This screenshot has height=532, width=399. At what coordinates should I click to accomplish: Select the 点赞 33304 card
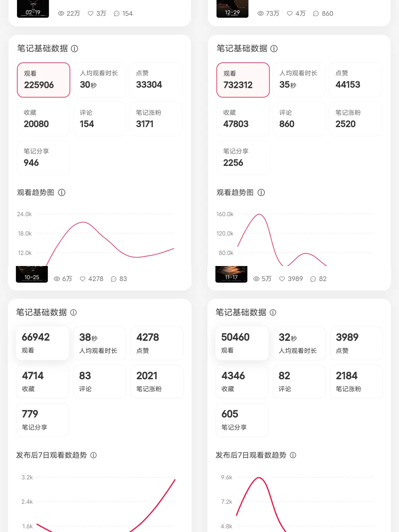(156, 80)
